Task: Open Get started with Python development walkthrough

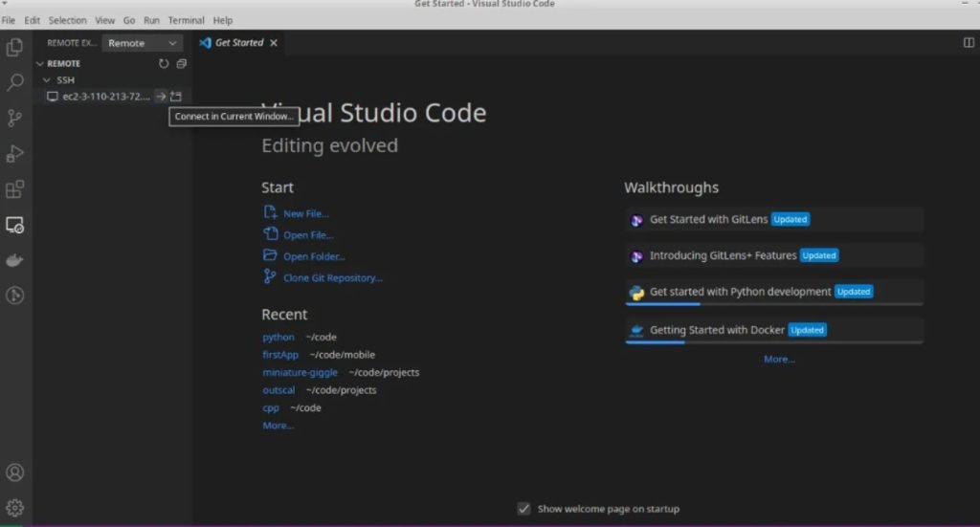Action: click(x=774, y=293)
